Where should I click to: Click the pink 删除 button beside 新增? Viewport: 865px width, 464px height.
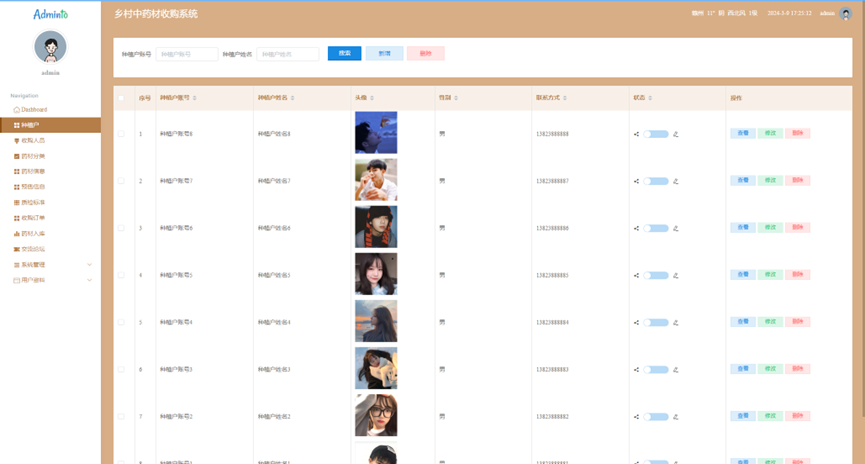pyautogui.click(x=425, y=53)
